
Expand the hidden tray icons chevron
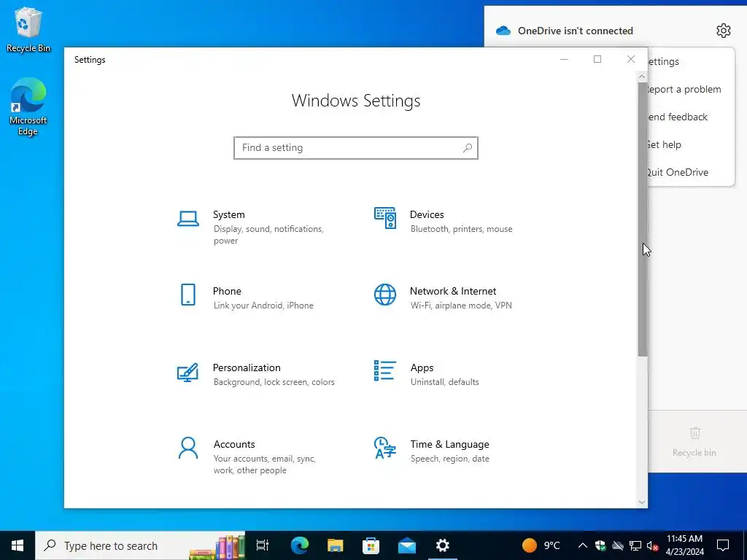(x=583, y=545)
